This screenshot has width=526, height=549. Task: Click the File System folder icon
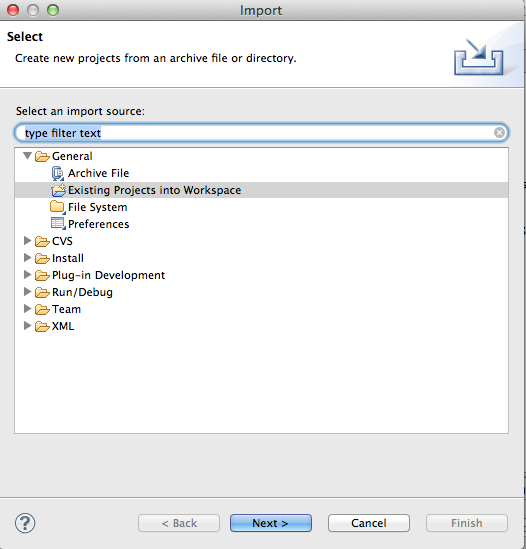pyautogui.click(x=58, y=207)
